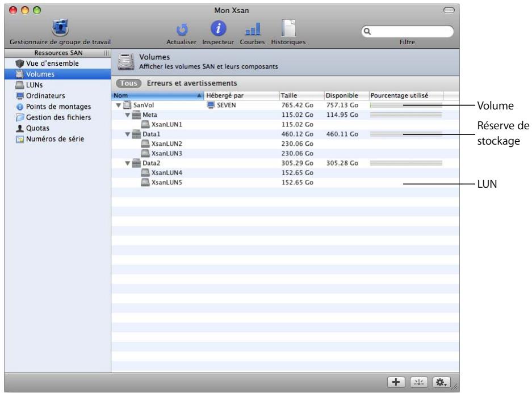Click the XsanLUN3 disk icon
This screenshot has width=532, height=393.
tap(145, 154)
